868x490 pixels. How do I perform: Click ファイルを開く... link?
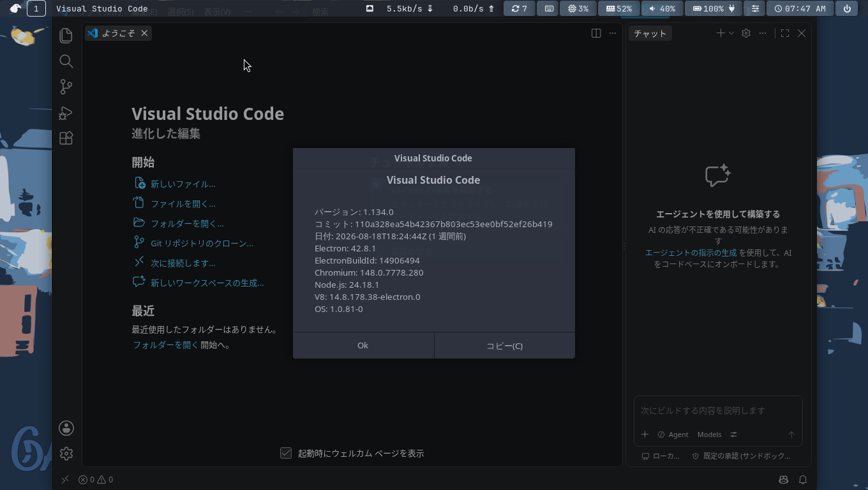coord(183,204)
